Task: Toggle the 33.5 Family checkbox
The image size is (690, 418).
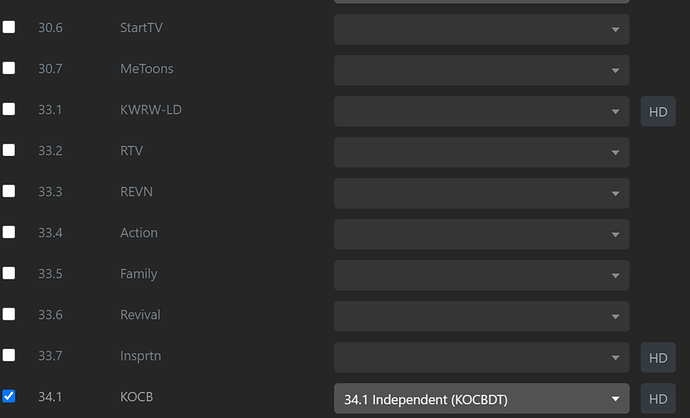Action: point(9,273)
